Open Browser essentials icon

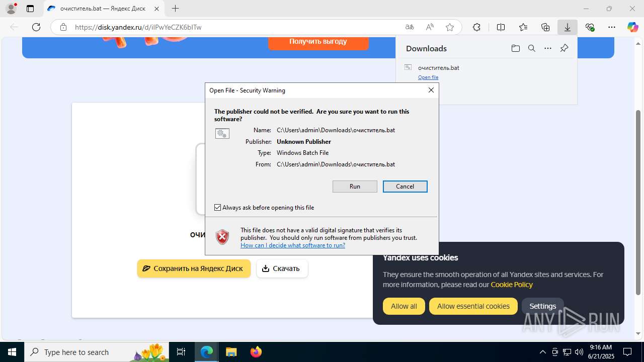click(x=590, y=27)
